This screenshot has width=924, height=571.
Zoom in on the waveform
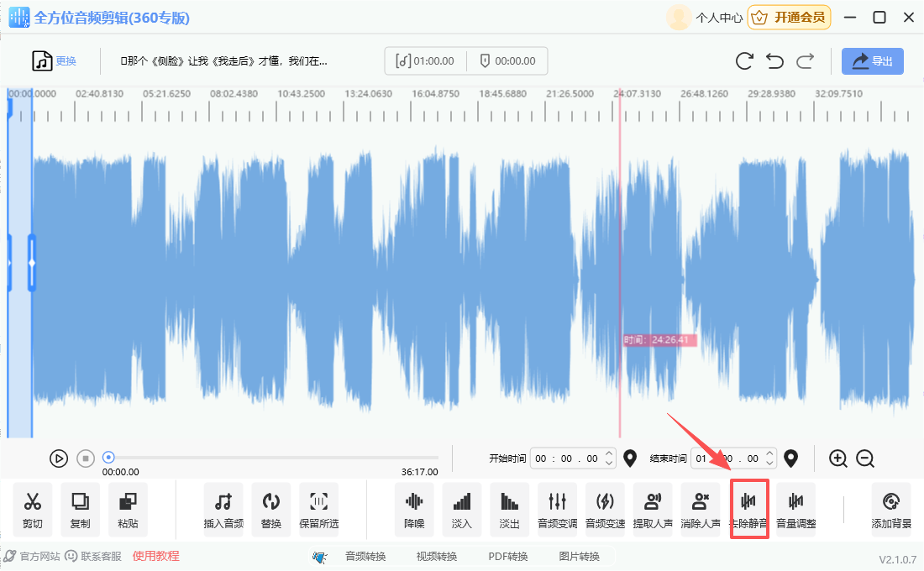click(837, 458)
